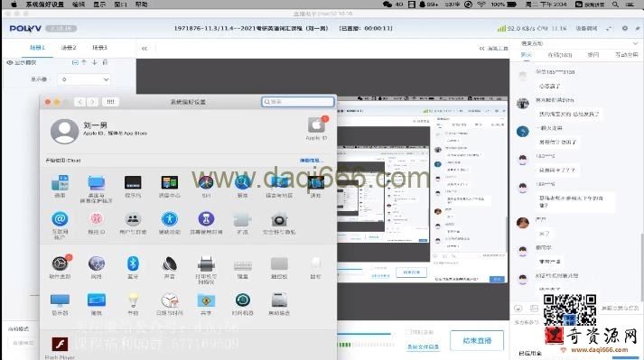
Task: Expand the drawing tools panel at top right
Action: point(493,49)
